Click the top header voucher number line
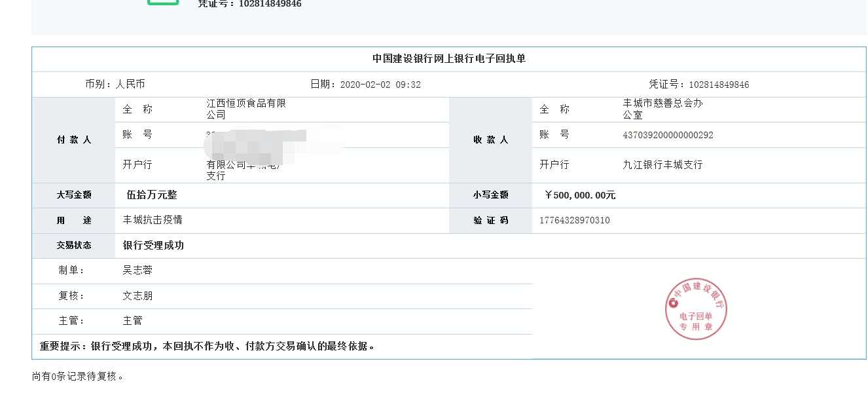The image size is (868, 395). (250, 4)
